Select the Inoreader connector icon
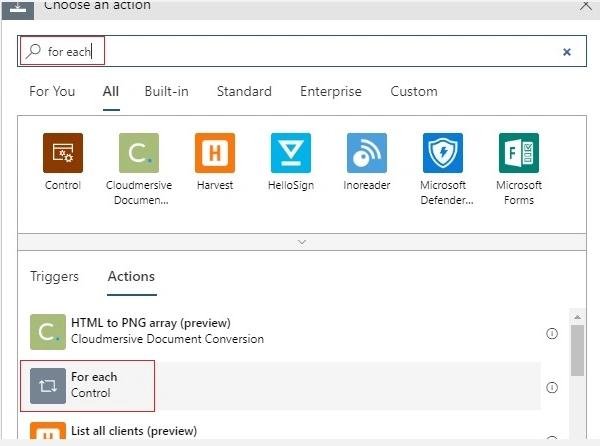The height and width of the screenshot is (446, 600). [367, 153]
